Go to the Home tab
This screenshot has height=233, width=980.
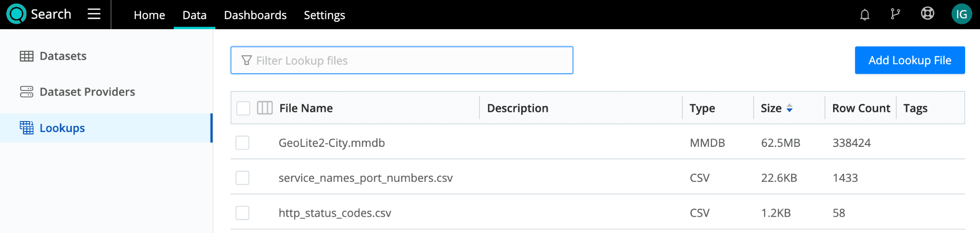pos(149,15)
